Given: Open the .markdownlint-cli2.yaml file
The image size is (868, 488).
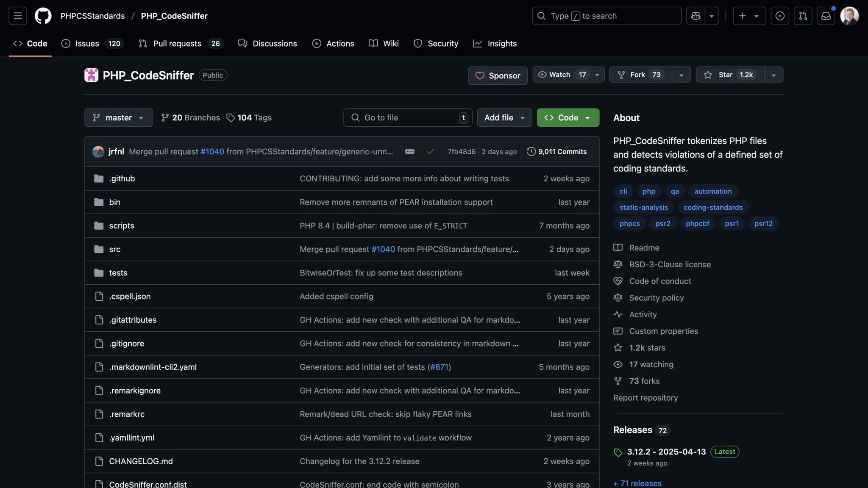Looking at the screenshot, I should [x=153, y=367].
